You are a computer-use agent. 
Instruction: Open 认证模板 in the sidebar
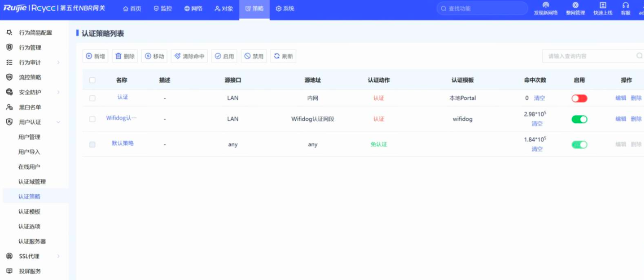click(x=29, y=211)
